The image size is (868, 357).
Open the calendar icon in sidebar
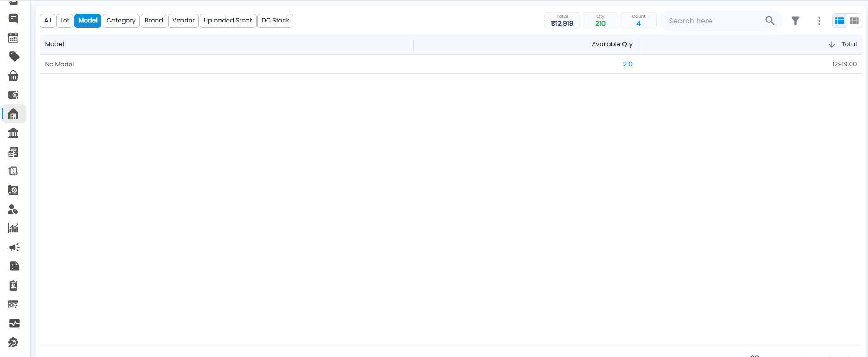pos(14,38)
